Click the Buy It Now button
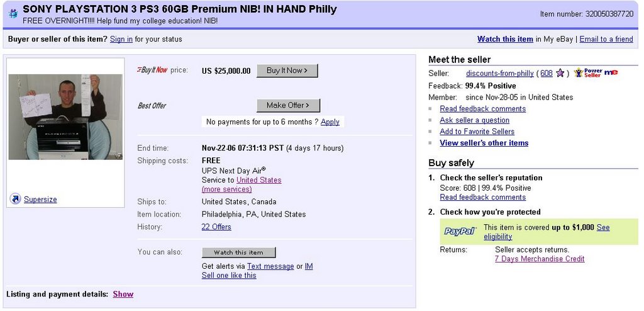 [x=287, y=71]
